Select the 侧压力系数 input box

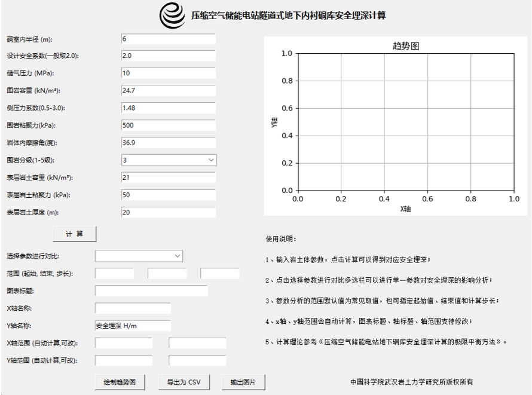[167, 108]
